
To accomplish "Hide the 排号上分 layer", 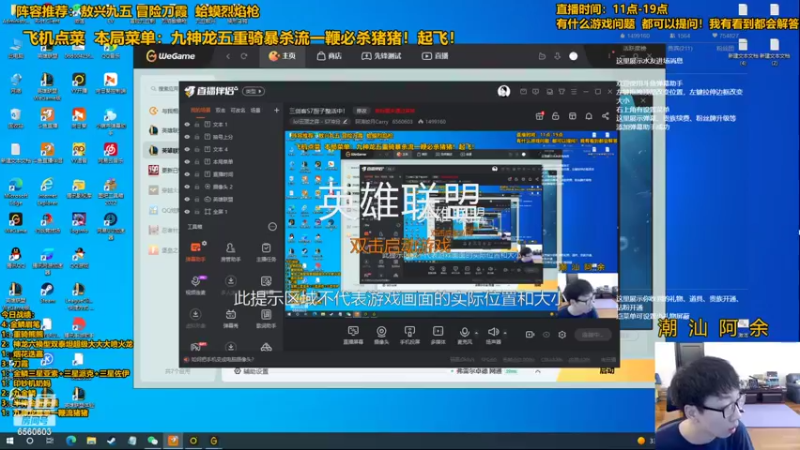I will [x=187, y=137].
